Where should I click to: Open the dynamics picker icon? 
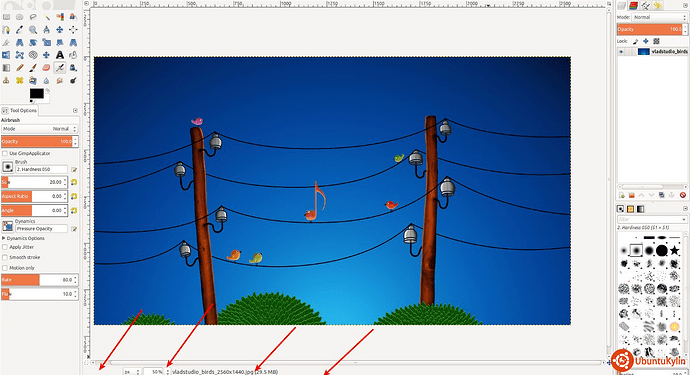pos(7,226)
